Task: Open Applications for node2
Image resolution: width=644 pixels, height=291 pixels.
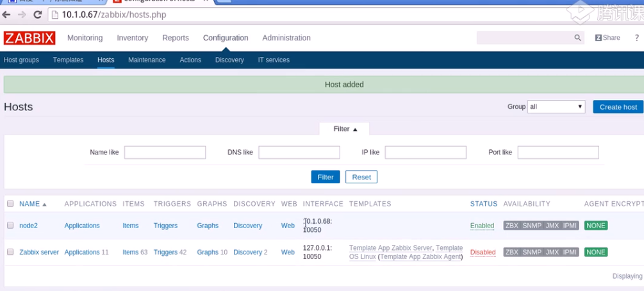Action: [82, 226]
